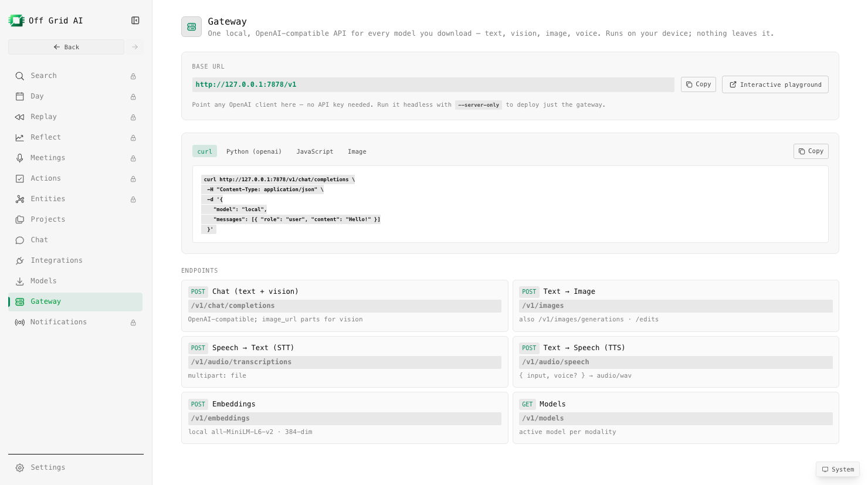The width and height of the screenshot is (868, 485).
Task: Open Search in the sidebar
Action: (x=75, y=76)
